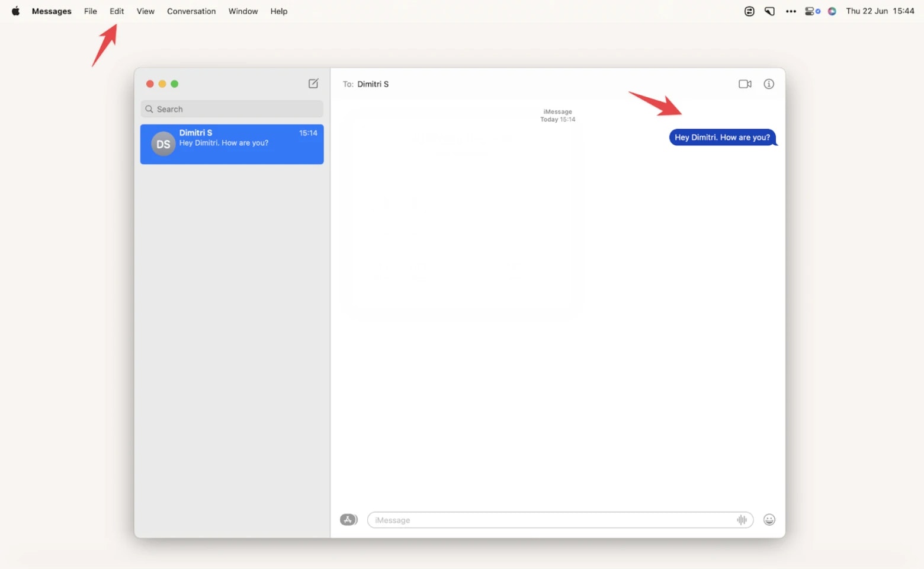The height and width of the screenshot is (569, 924).
Task: Click the Search conversations field
Action: point(232,109)
